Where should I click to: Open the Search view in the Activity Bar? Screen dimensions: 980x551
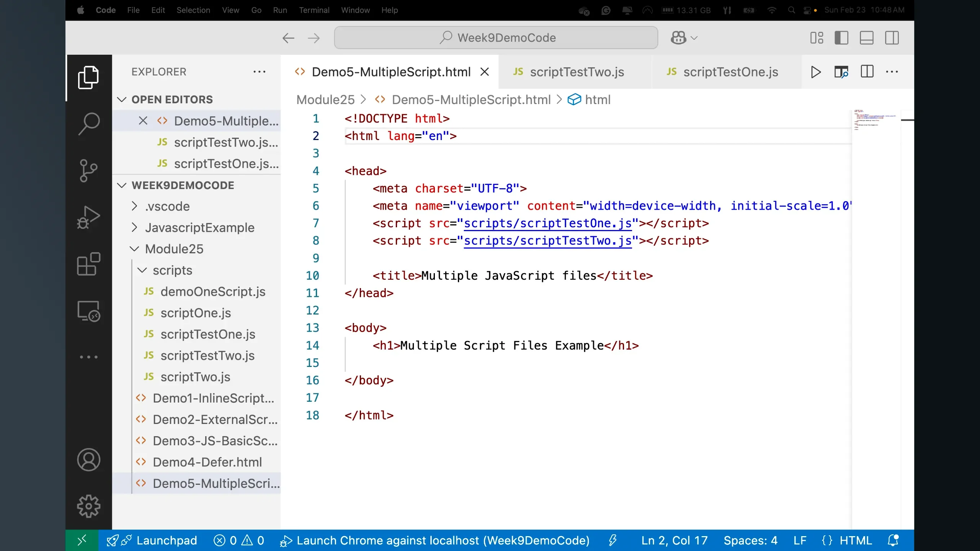click(88, 123)
